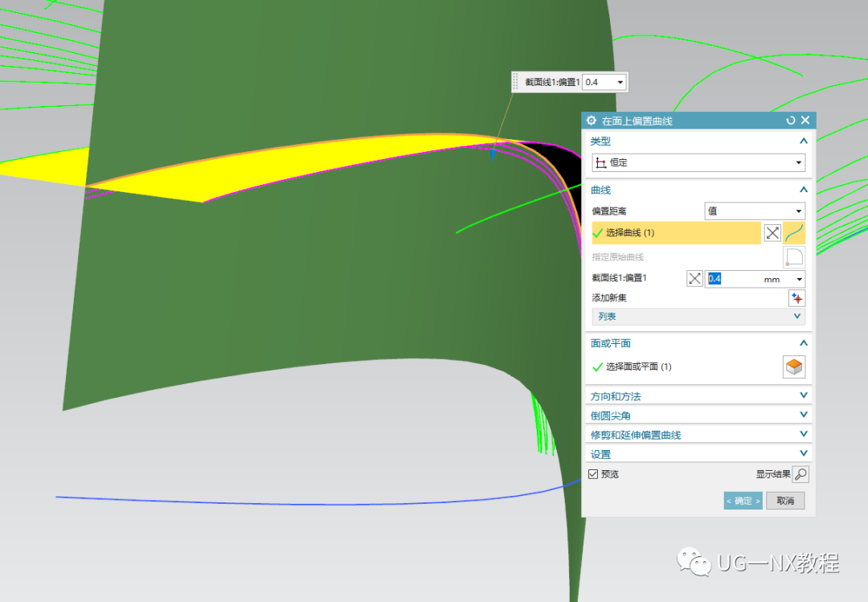Image resolution: width=868 pixels, height=602 pixels.
Task: Close the 在面上偏置曲线 dialog
Action: point(805,121)
